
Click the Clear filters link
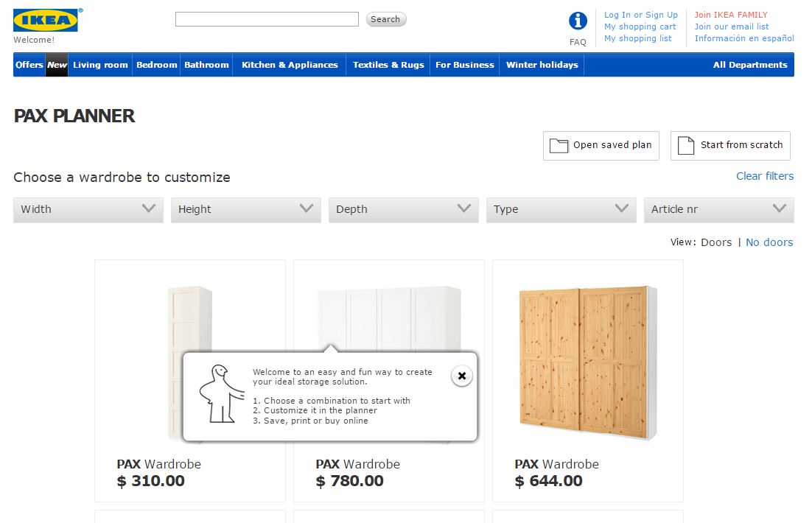[765, 176]
